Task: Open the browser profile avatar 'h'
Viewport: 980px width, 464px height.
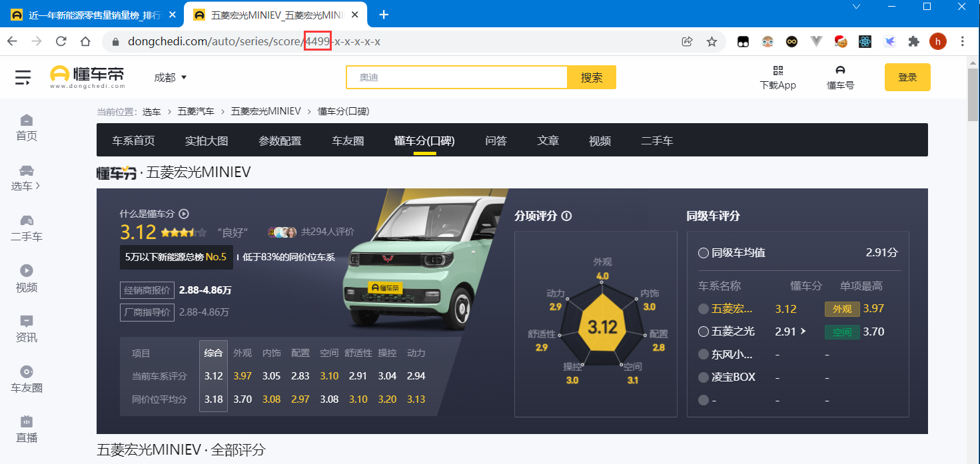Action: [938, 41]
